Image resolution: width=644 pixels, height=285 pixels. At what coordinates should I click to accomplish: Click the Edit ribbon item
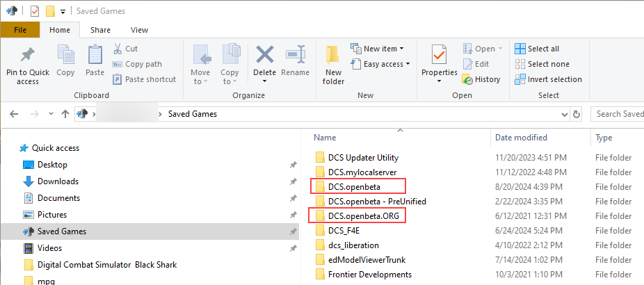(476, 64)
